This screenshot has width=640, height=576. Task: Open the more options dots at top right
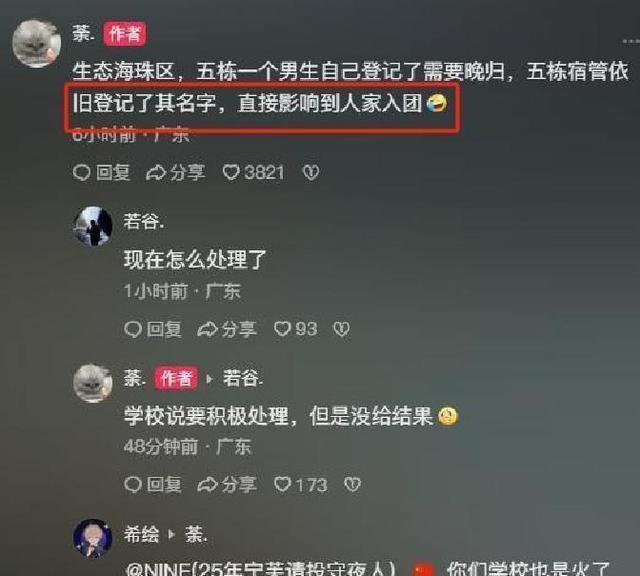tap(631, 41)
